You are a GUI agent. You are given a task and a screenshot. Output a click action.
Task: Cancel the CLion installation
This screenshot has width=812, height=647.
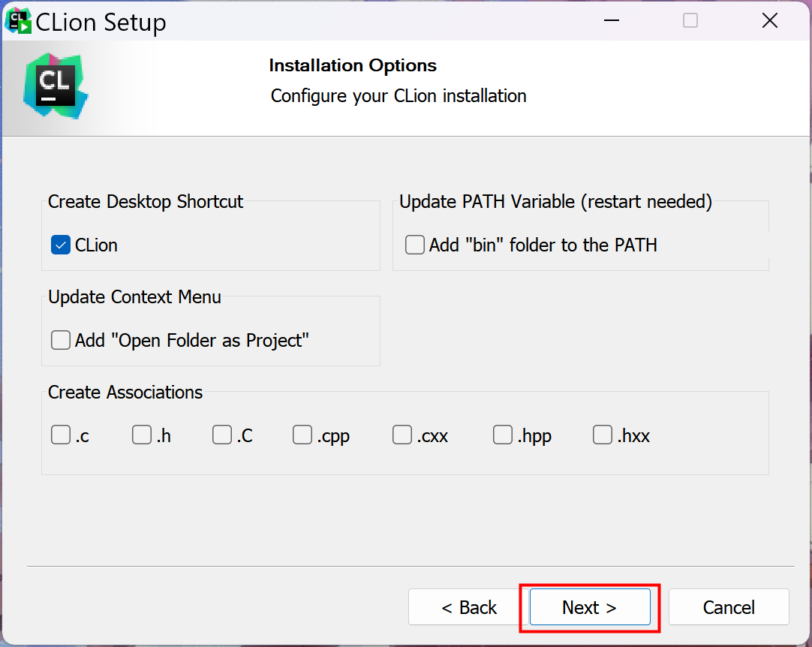(x=729, y=607)
